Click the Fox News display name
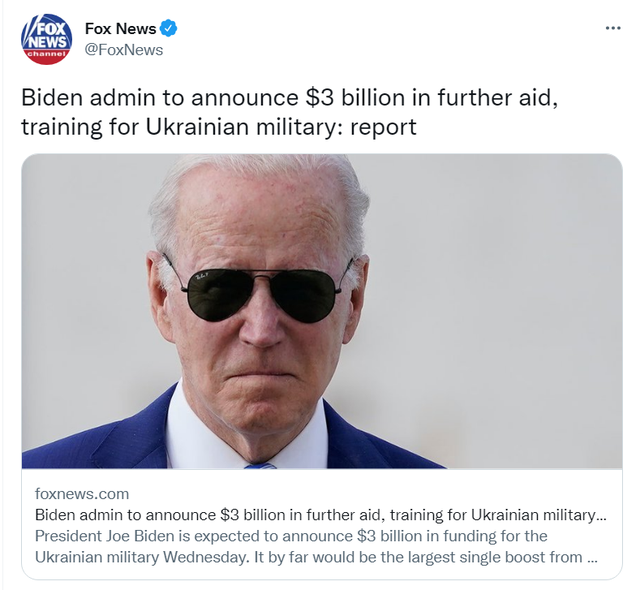This screenshot has height=590, width=640. click(x=120, y=29)
